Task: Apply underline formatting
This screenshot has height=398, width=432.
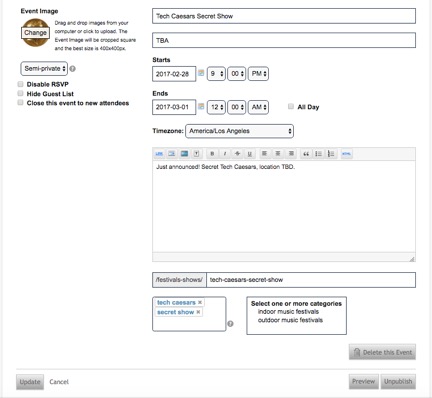Action: point(249,154)
